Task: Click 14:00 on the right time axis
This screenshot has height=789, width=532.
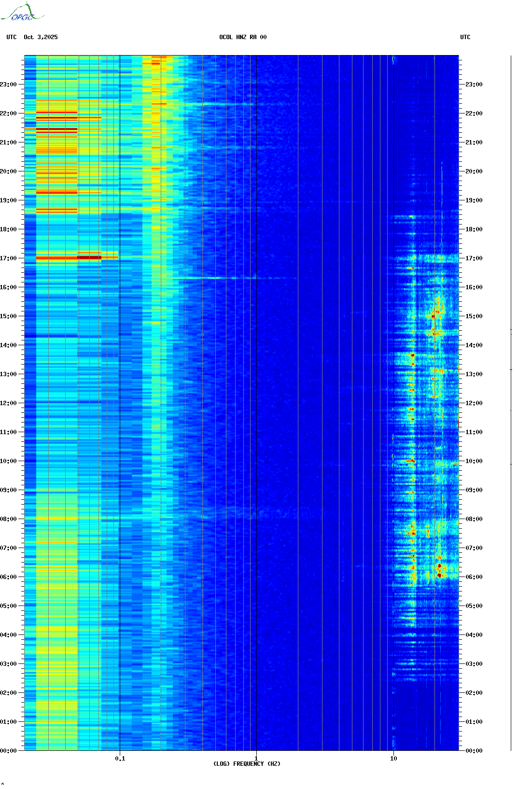Action: 474,345
